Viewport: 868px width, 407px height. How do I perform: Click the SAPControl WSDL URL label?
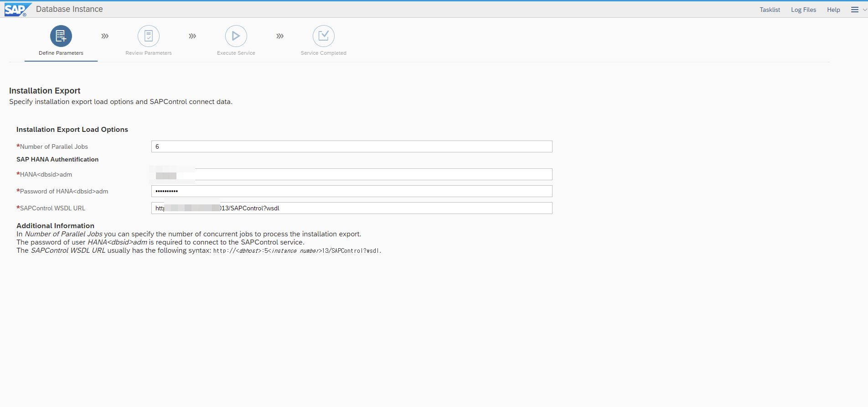pos(51,208)
